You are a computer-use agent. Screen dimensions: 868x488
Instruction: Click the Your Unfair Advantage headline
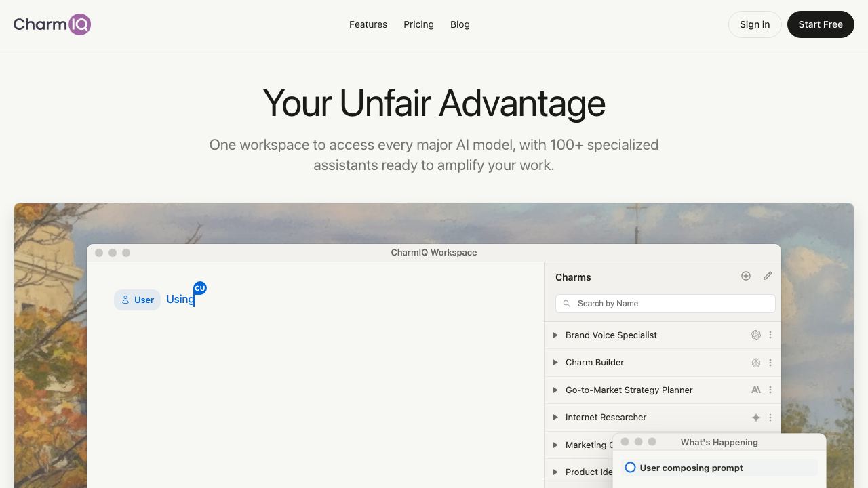434,103
